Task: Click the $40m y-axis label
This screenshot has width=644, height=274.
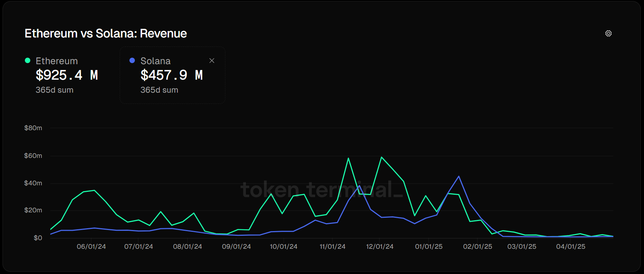Action: click(x=33, y=183)
